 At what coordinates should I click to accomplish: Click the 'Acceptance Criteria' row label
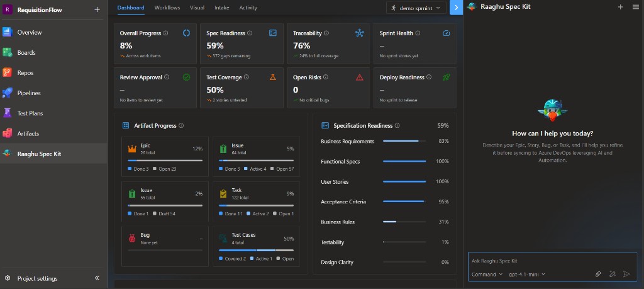point(343,202)
